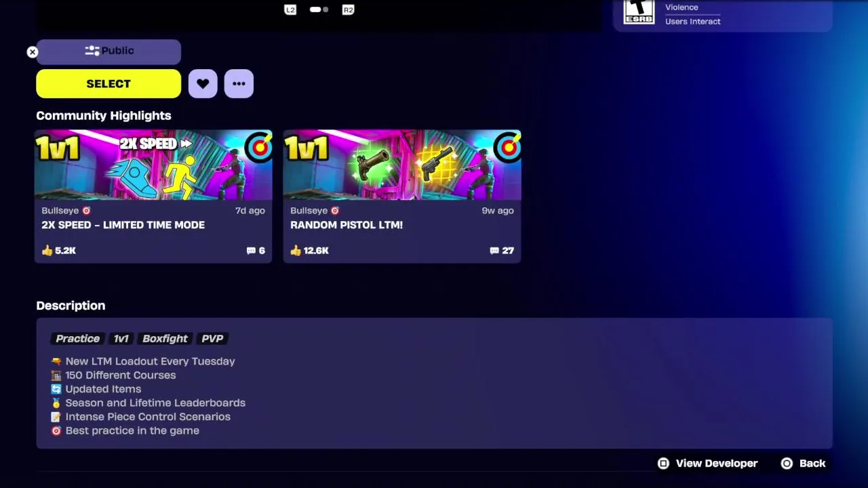Click the Description heading
The height and width of the screenshot is (488, 868).
point(71,306)
